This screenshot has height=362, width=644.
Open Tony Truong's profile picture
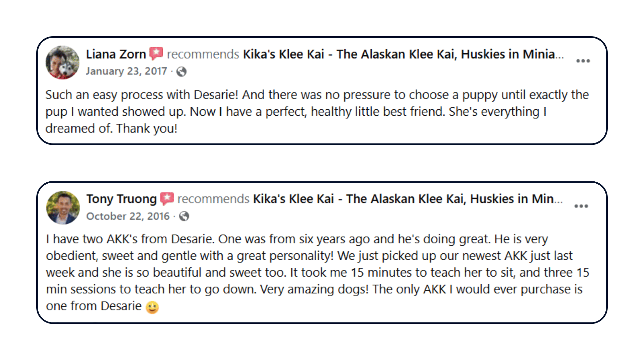(63, 207)
